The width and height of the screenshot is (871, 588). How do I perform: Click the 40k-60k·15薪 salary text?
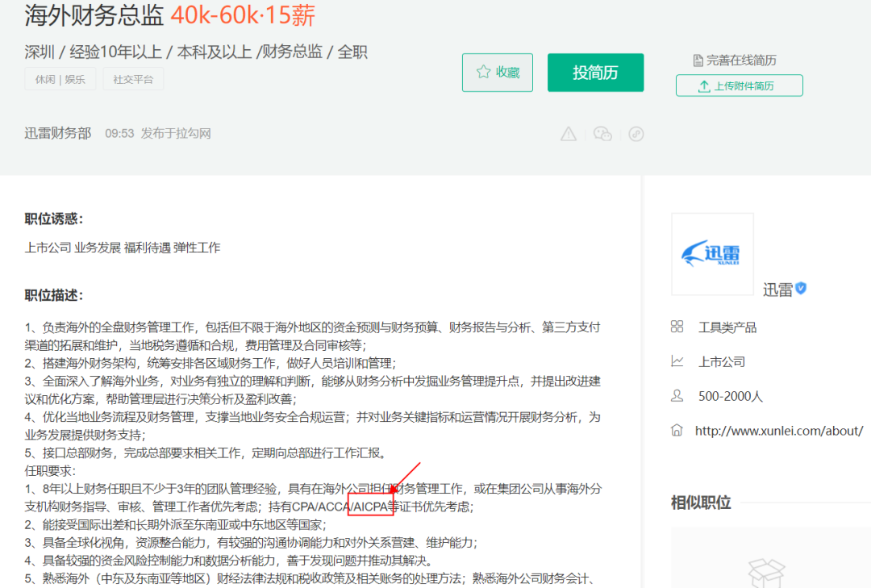click(x=243, y=15)
